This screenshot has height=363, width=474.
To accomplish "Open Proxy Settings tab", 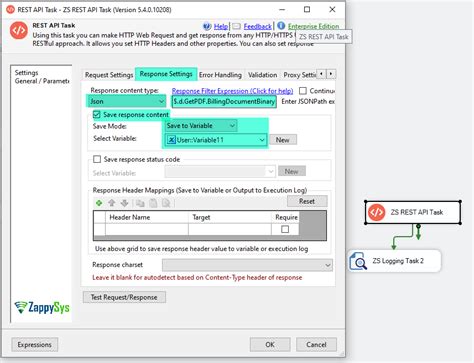I will pos(299,75).
